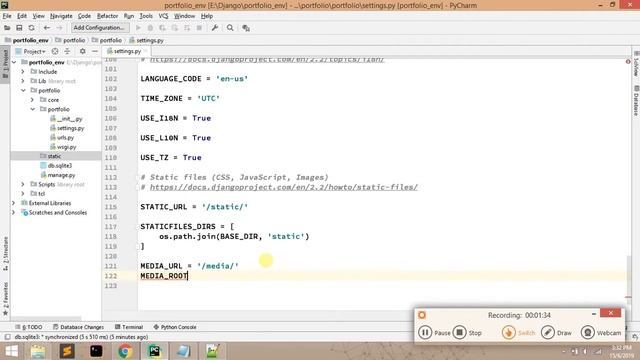Click the Run play icon

[138, 28]
